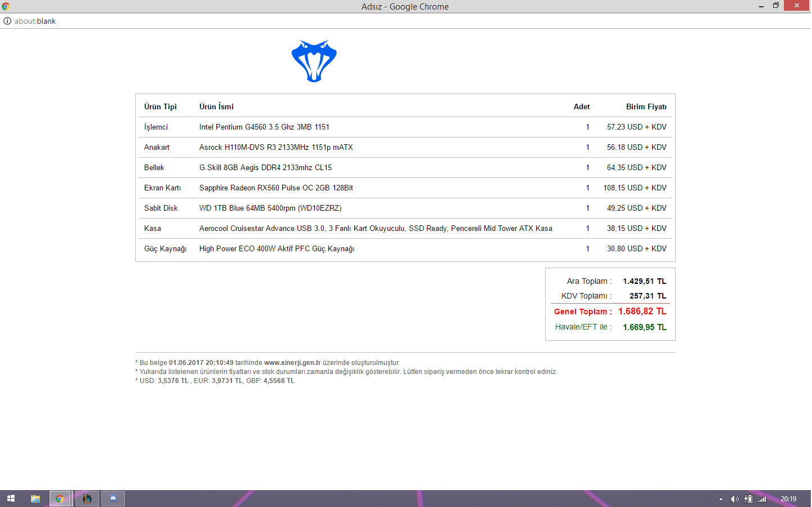Click the price '64,35 USD + KDV'

[x=637, y=167]
